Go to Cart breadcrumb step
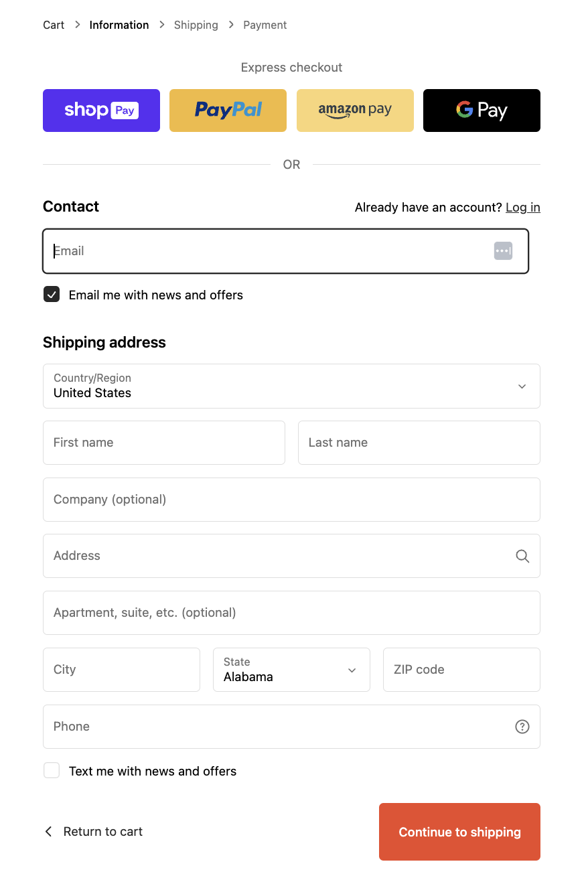588x876 pixels. pos(54,25)
